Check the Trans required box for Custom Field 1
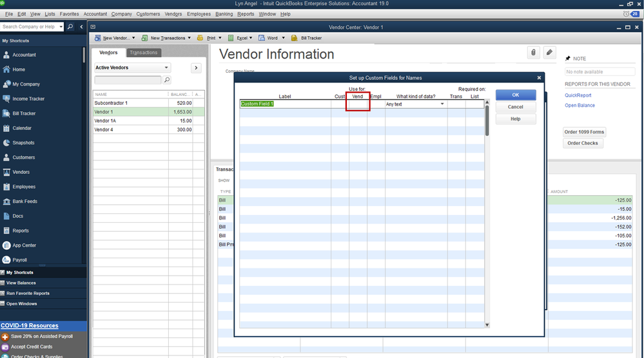644x358 pixels. tap(456, 104)
